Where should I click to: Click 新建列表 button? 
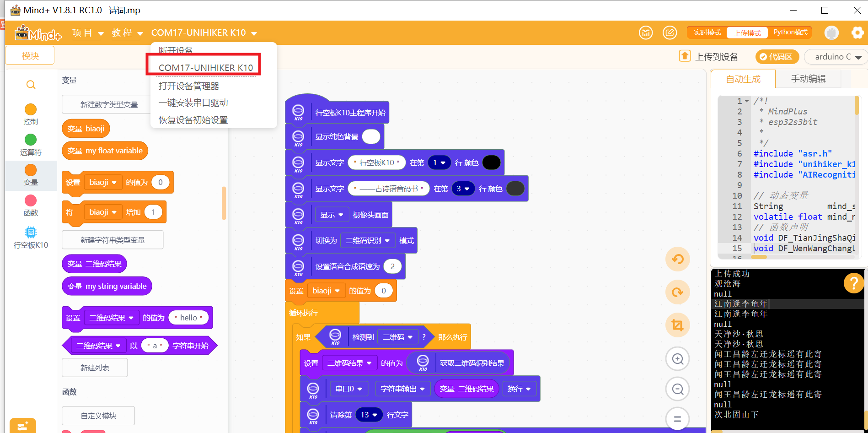(95, 368)
